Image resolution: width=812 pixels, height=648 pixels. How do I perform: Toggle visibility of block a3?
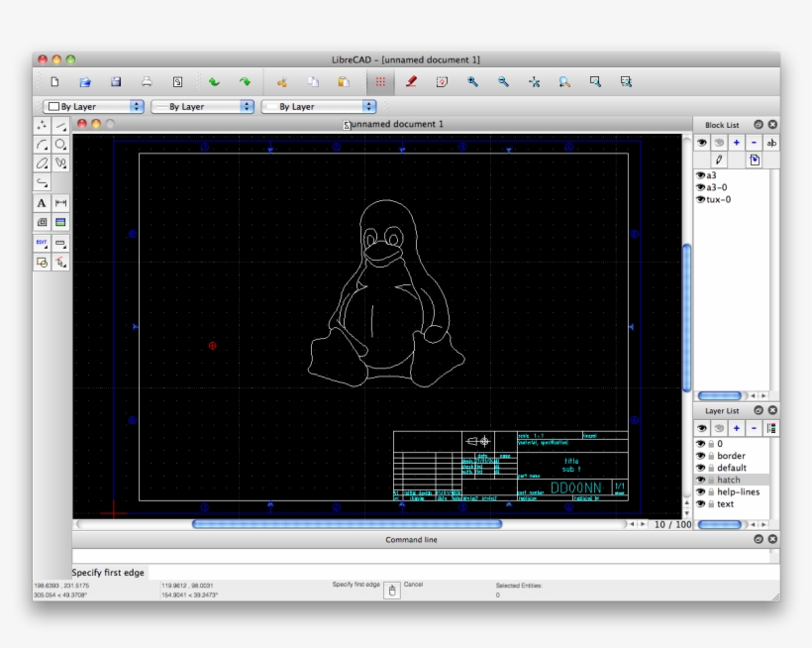tap(700, 175)
